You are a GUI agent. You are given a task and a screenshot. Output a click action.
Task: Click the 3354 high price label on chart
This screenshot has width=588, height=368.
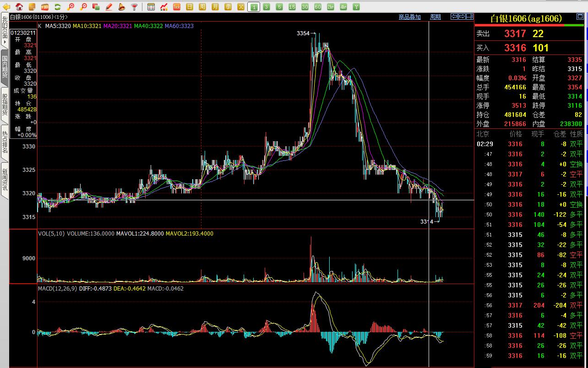click(x=303, y=33)
